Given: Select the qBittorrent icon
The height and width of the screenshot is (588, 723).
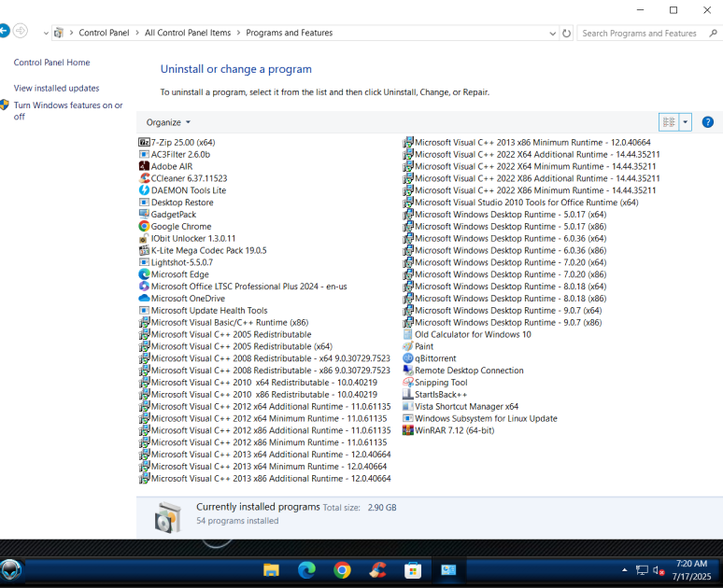Looking at the screenshot, I should [408, 358].
